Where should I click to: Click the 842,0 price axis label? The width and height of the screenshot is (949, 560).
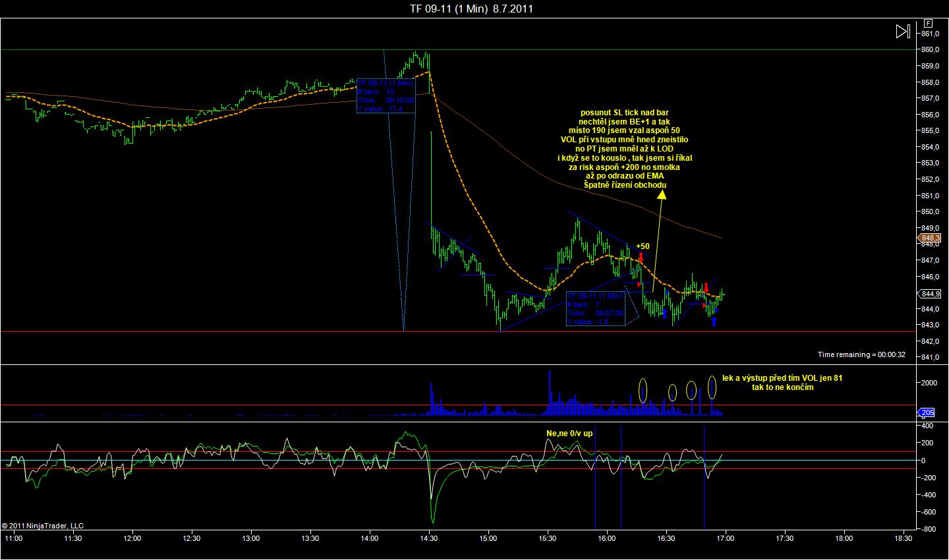click(930, 341)
